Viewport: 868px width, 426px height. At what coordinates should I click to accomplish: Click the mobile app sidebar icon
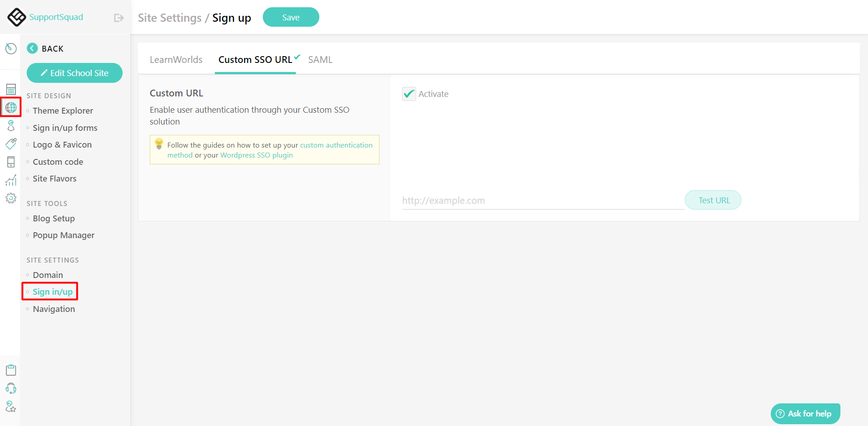pos(11,162)
